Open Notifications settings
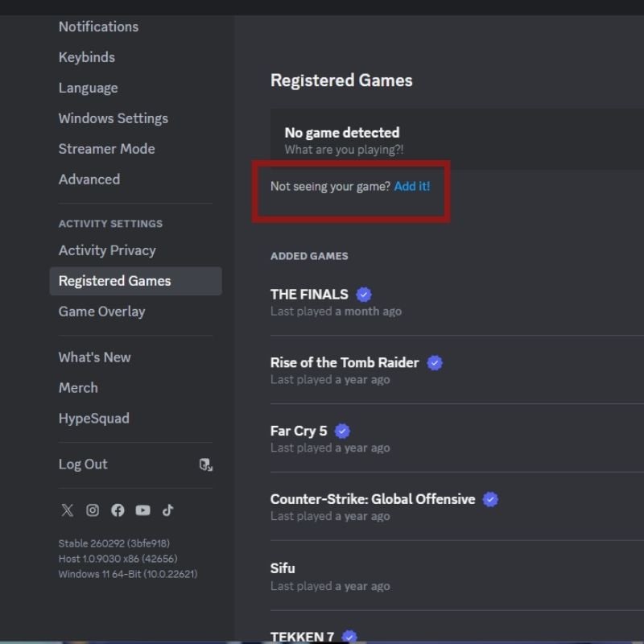644x644 pixels. (x=98, y=27)
